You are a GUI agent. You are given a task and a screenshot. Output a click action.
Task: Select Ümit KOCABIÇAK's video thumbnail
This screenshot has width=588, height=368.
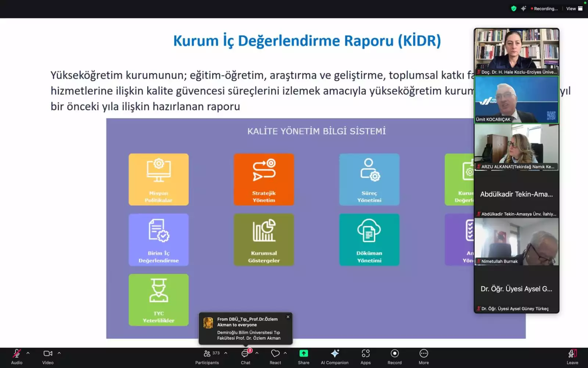516,100
